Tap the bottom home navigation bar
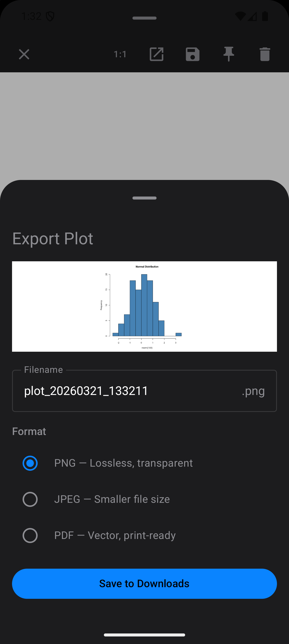The image size is (289, 644). click(x=144, y=635)
